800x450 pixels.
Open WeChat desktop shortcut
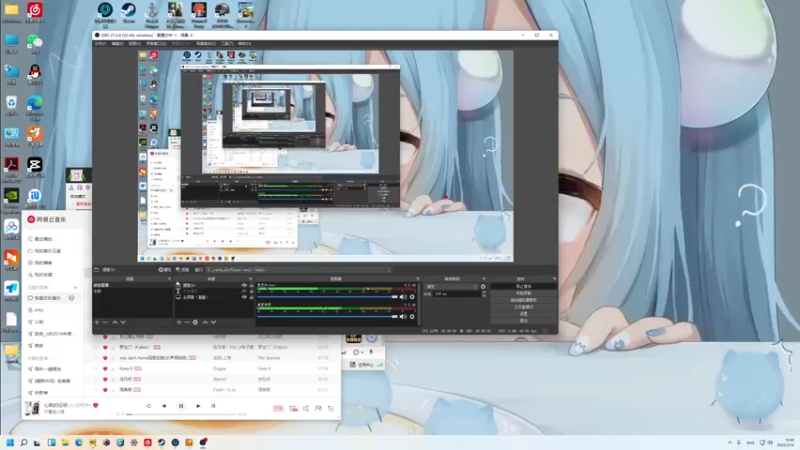(35, 44)
